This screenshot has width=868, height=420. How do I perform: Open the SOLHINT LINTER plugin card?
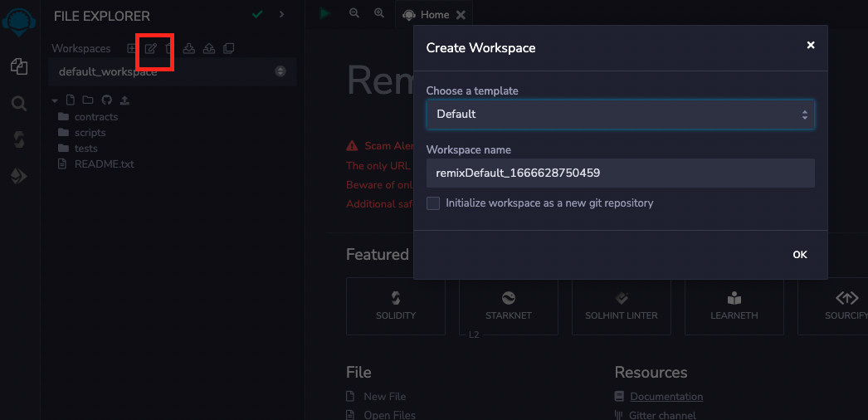point(621,306)
